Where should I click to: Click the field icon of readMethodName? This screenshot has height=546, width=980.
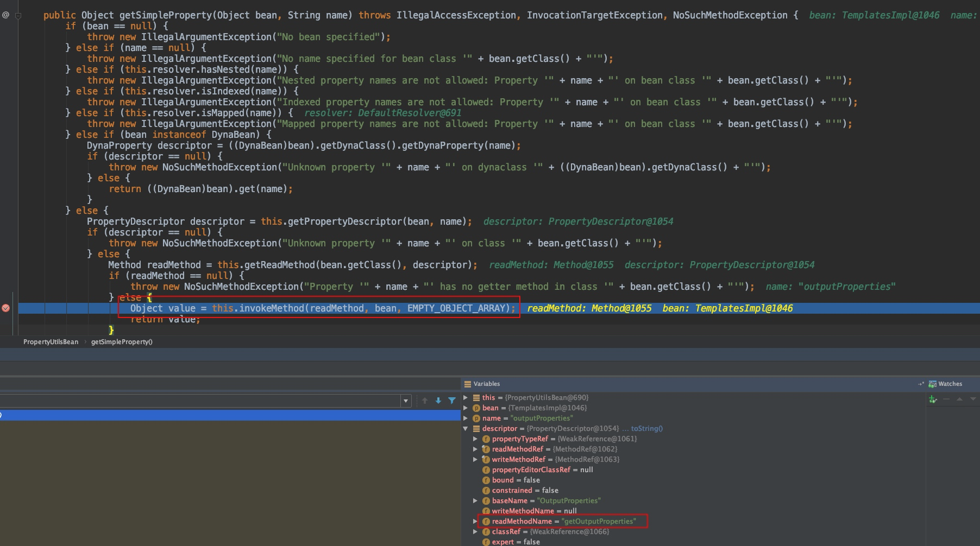[486, 522]
